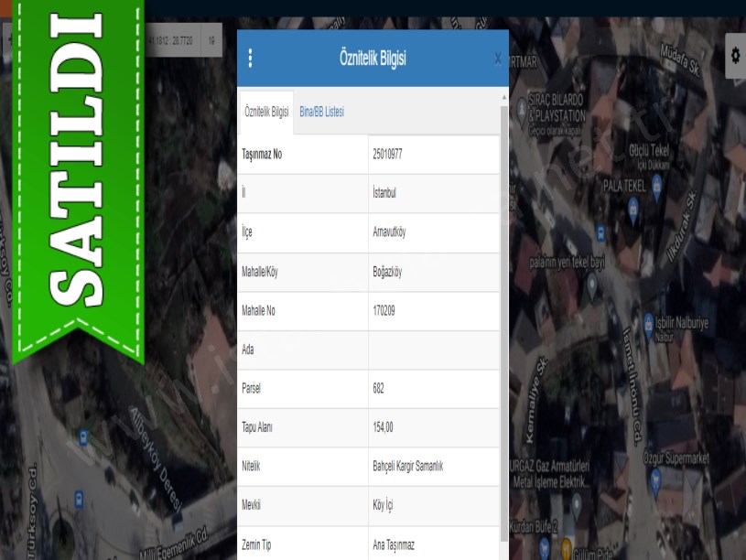Click the Taşınmaz No value 25010977
Image resolution: width=746 pixels, height=560 pixels.
point(388,155)
